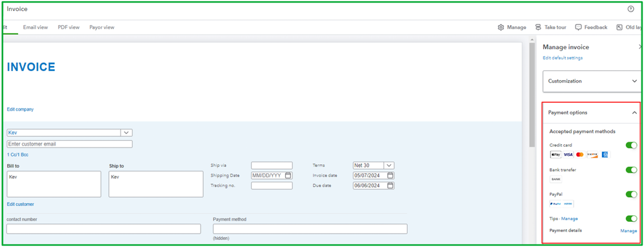The image size is (644, 247).
Task: Click the Edit company link
Action: coord(20,109)
